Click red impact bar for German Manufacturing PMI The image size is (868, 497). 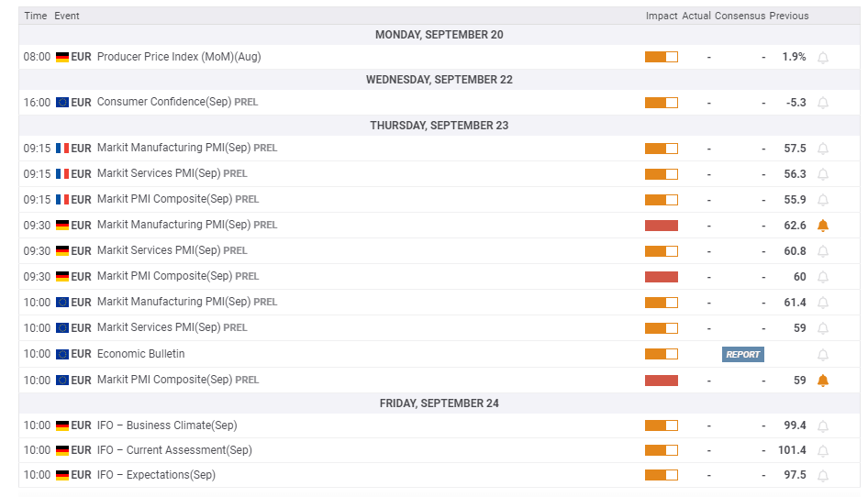(x=662, y=226)
